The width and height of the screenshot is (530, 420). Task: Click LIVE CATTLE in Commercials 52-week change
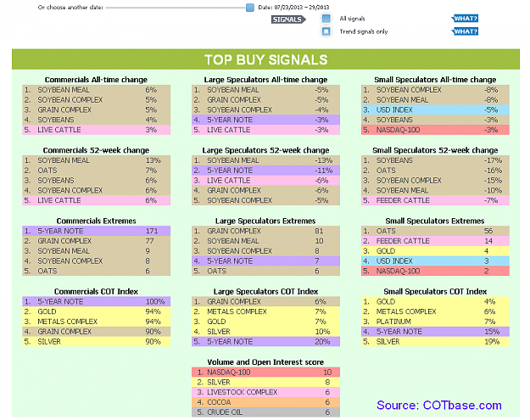pos(97,200)
